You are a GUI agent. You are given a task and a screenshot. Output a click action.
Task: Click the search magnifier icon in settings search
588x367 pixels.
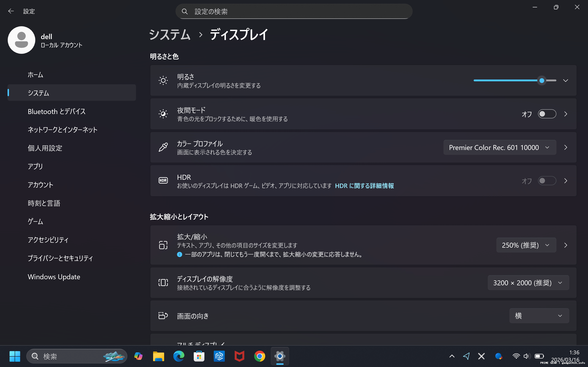[185, 11]
